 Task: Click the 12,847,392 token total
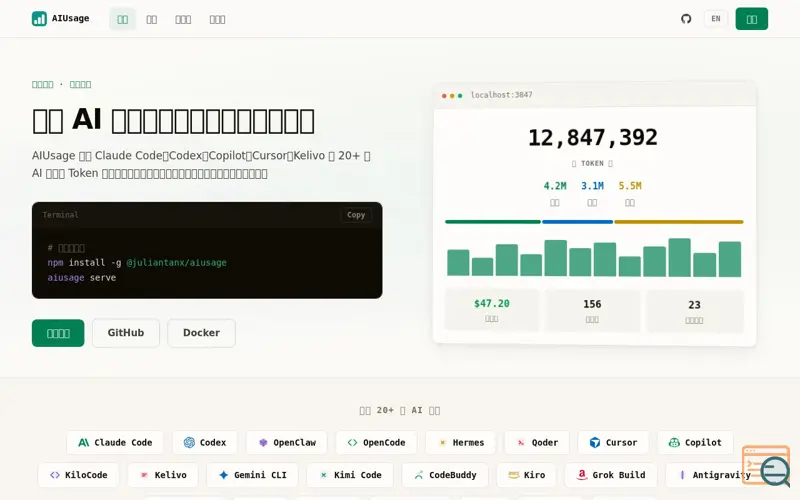coord(593,138)
